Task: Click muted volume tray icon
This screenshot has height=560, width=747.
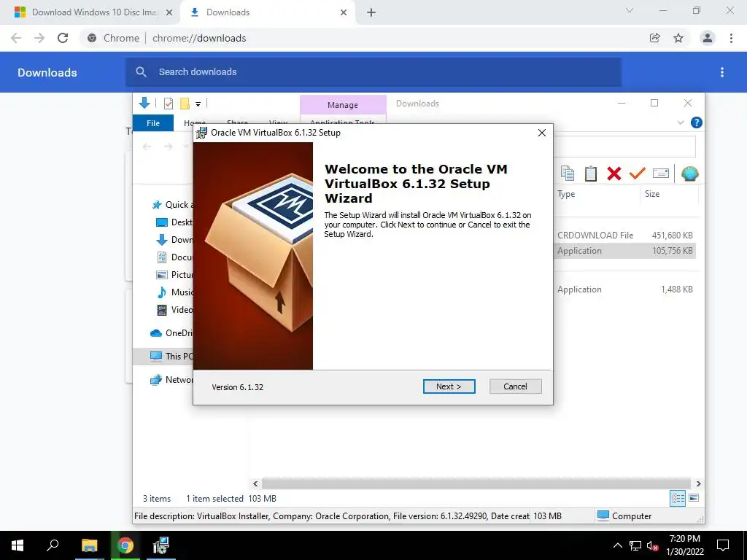Action: point(652,545)
